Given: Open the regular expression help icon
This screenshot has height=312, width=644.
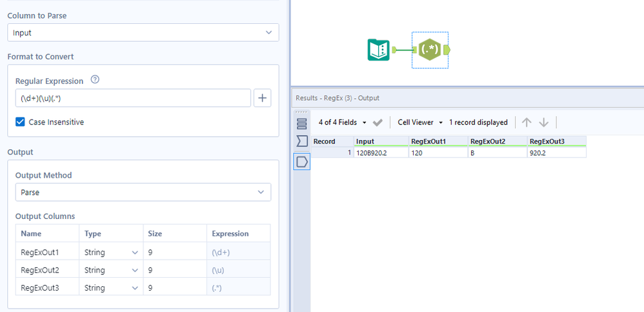Looking at the screenshot, I should coord(95,79).
